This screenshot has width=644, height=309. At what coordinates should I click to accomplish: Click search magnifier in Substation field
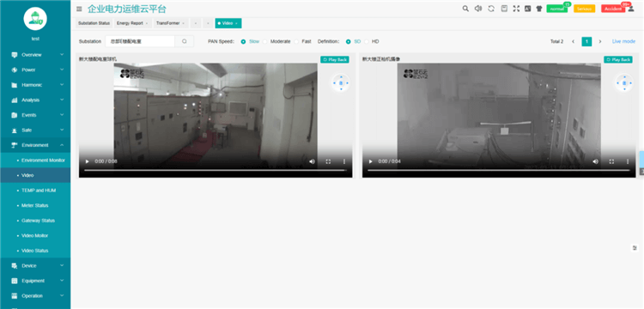coord(185,41)
